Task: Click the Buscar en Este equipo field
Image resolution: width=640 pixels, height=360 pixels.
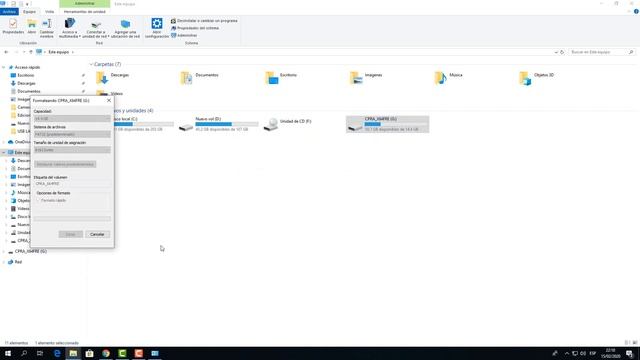Action: click(x=602, y=52)
